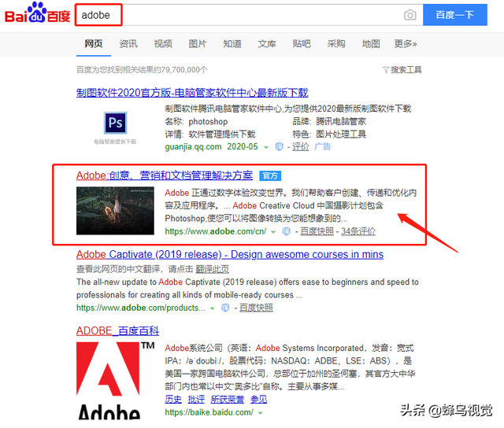The image size is (504, 428).
Task: Switch to the 地图 tab
Action: (x=371, y=44)
